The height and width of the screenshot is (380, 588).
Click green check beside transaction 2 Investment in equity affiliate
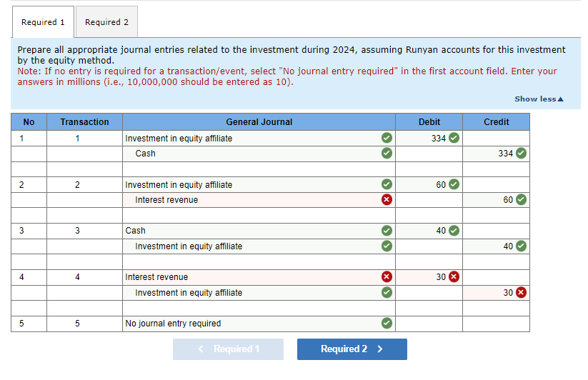387,184
